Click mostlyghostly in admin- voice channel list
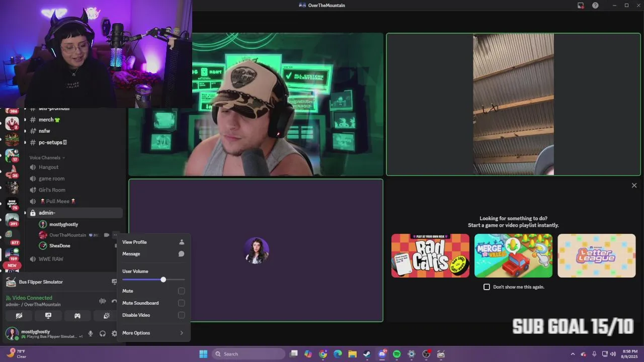 click(x=63, y=224)
